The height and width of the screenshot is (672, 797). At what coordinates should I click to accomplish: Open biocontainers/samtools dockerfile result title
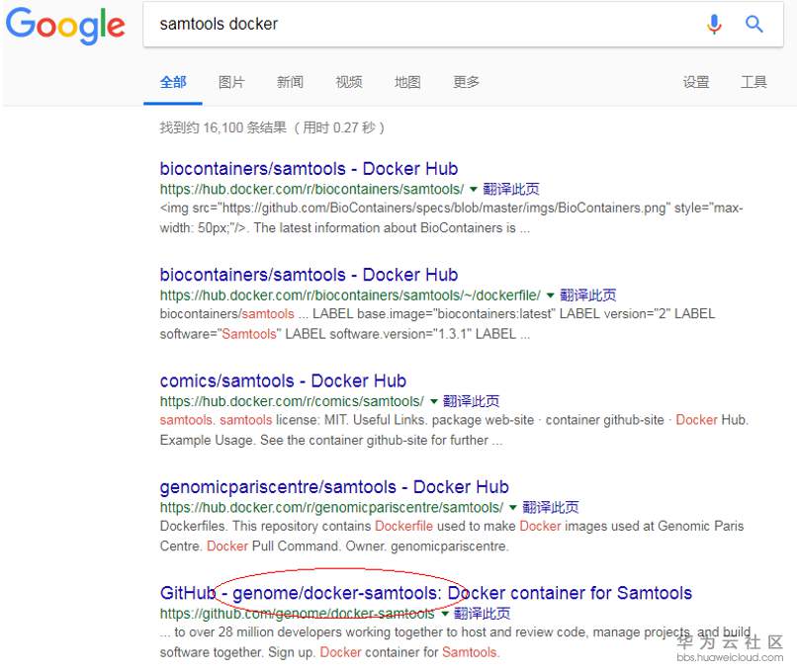pos(309,275)
